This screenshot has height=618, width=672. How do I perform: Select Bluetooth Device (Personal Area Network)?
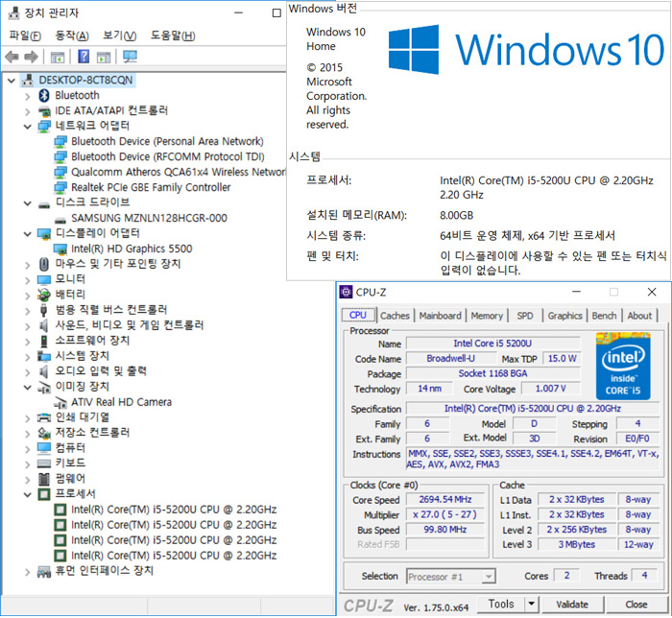tap(167, 141)
